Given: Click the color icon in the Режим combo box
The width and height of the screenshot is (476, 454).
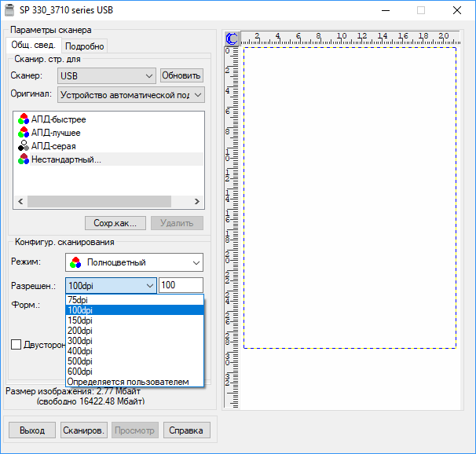Looking at the screenshot, I should pyautogui.click(x=75, y=262).
